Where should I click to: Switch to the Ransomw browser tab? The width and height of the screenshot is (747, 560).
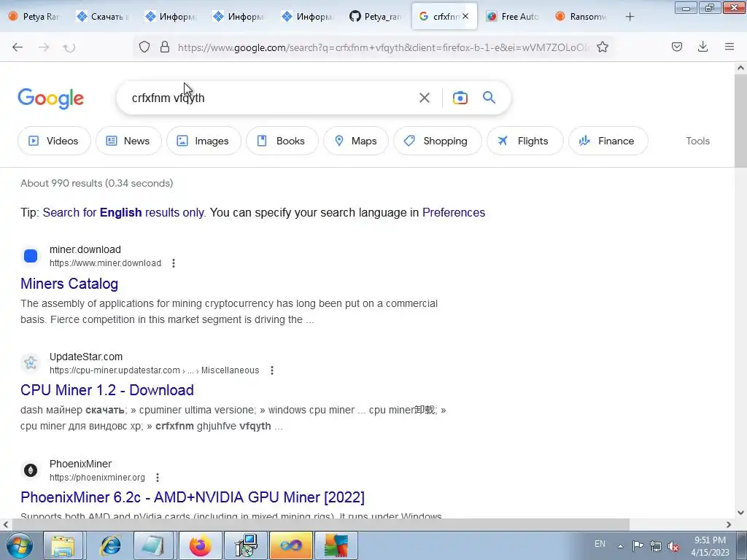point(581,17)
